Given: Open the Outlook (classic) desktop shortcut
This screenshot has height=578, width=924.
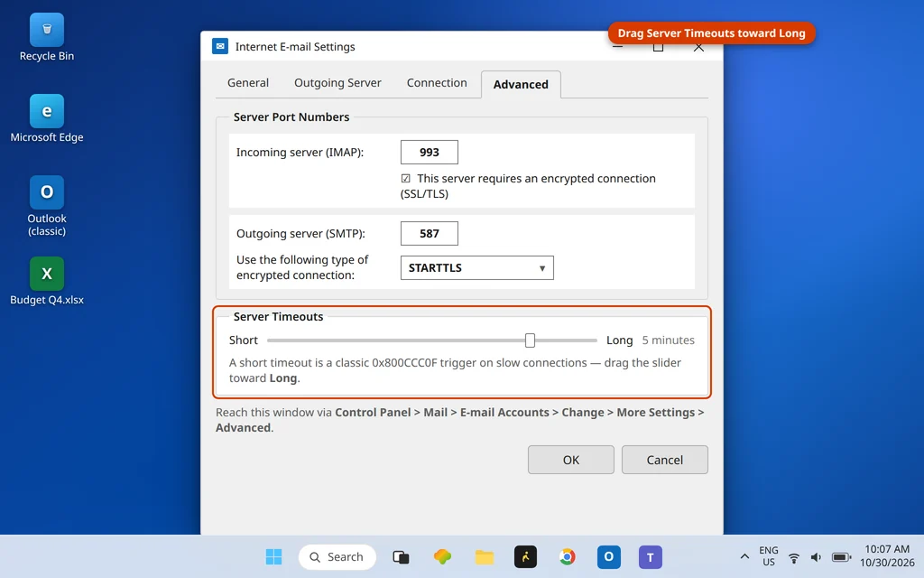Looking at the screenshot, I should 47,206.
